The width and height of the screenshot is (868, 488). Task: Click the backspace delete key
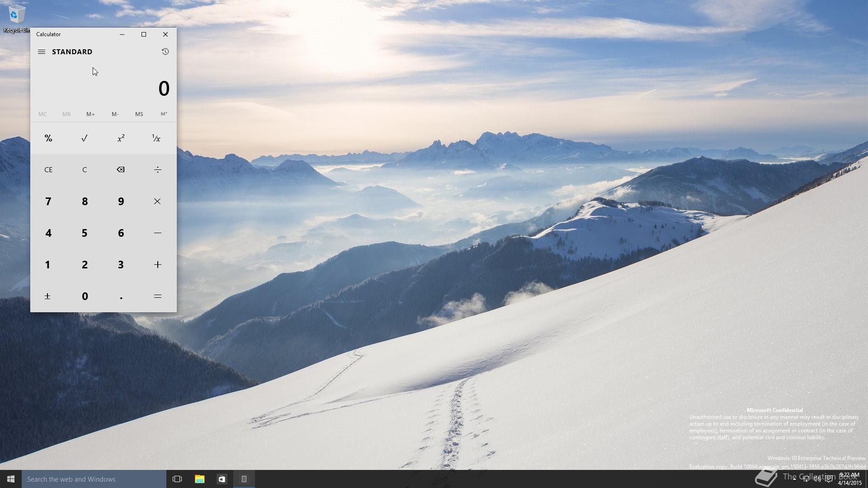121,169
